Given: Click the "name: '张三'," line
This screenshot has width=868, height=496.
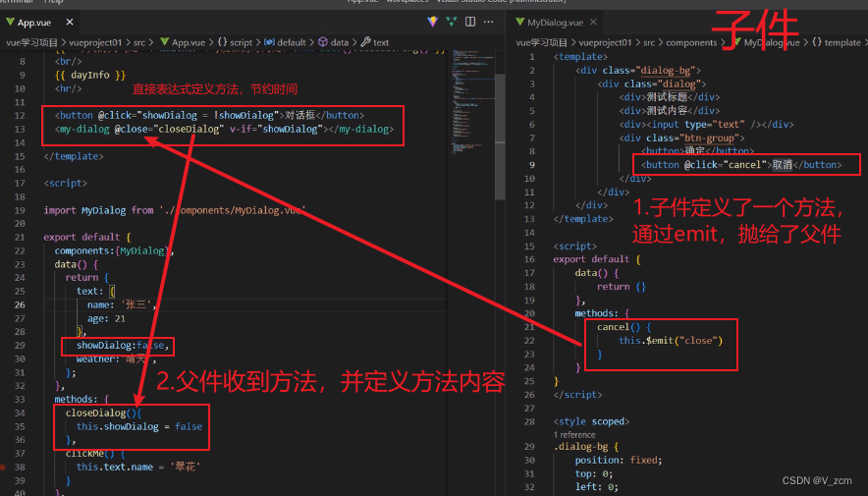Looking at the screenshot, I should [x=122, y=304].
